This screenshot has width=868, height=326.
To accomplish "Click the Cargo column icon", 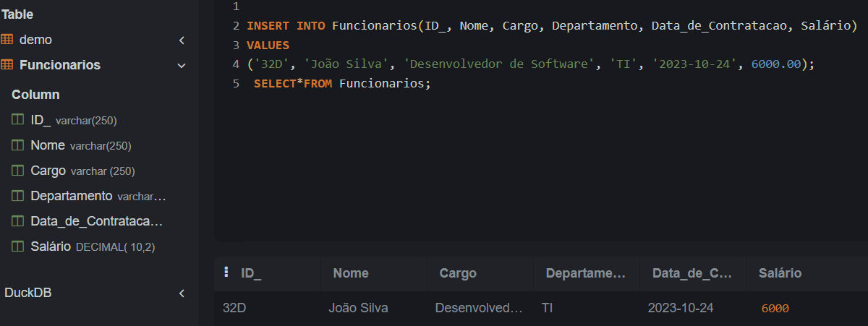I will click(x=18, y=171).
